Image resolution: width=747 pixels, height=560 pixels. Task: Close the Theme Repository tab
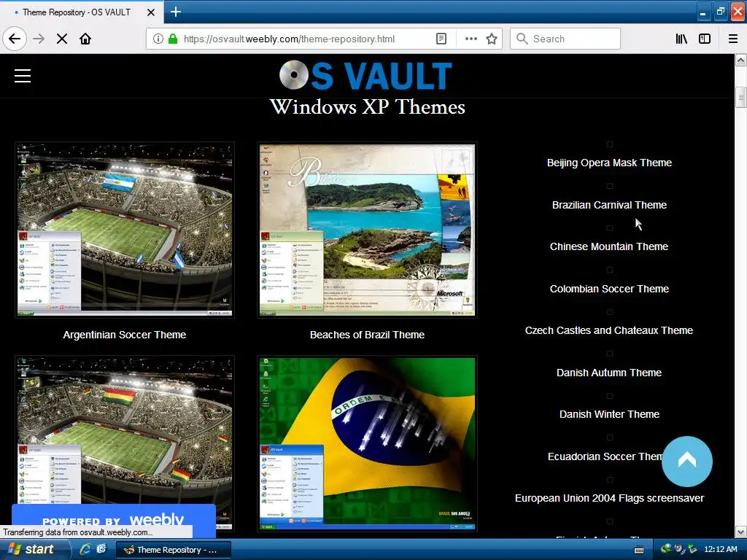(x=150, y=12)
